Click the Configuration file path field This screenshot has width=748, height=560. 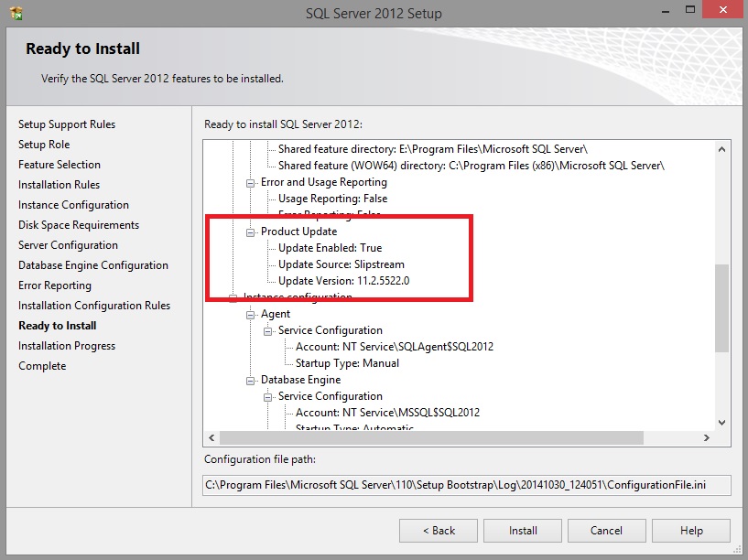click(467, 485)
